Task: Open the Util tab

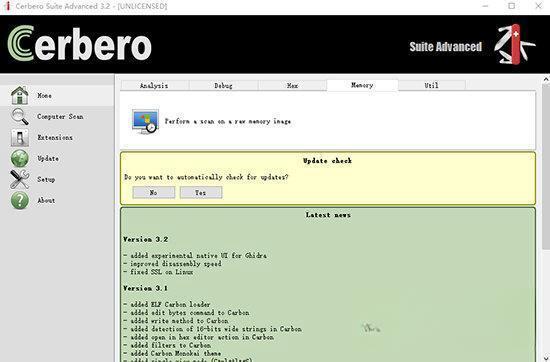Action: pyautogui.click(x=431, y=85)
